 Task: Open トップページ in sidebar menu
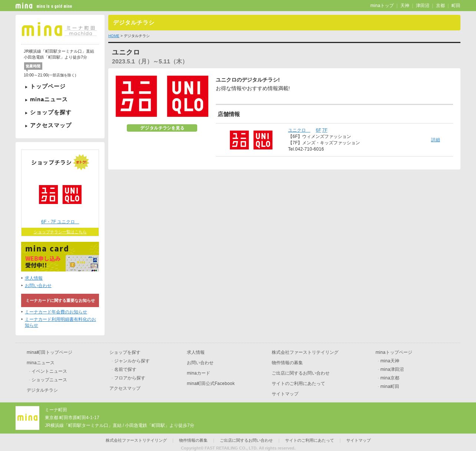(48, 86)
